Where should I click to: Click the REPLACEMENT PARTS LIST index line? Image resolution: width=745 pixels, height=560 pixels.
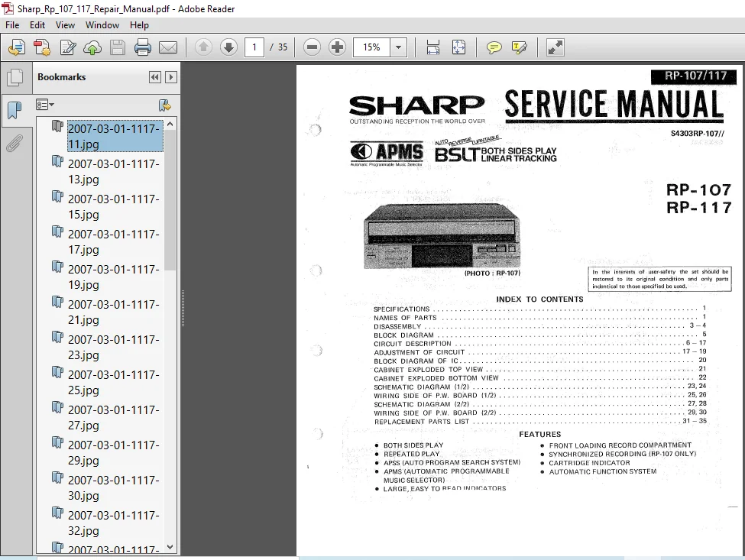coord(540,421)
